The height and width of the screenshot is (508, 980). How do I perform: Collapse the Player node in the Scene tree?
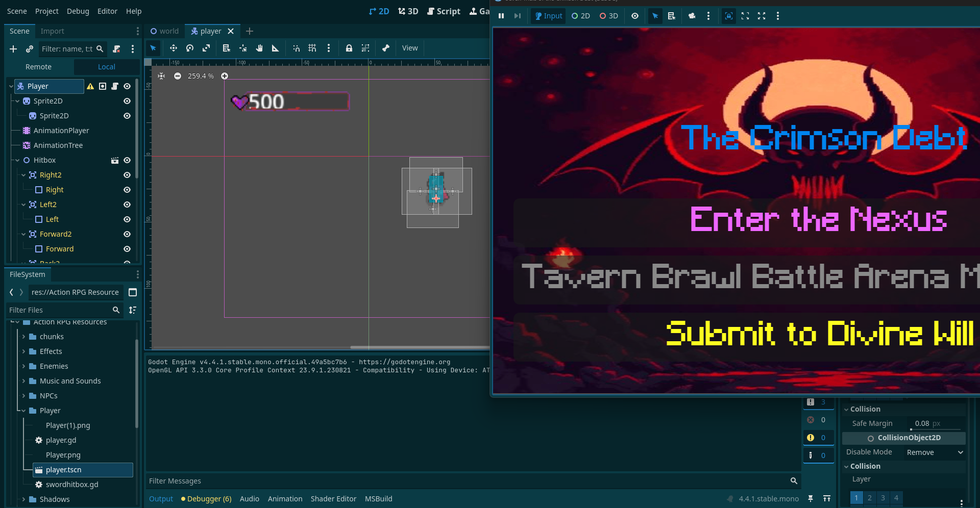click(11, 86)
